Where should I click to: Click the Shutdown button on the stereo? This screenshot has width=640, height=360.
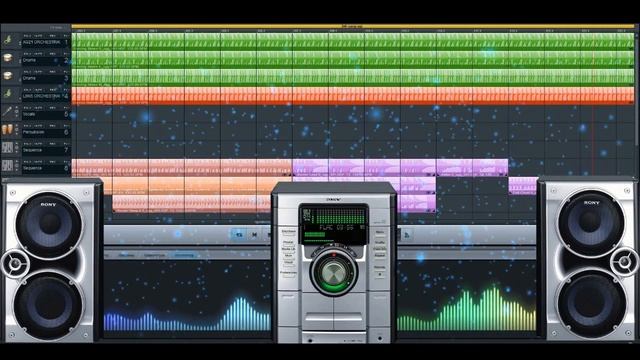click(289, 233)
